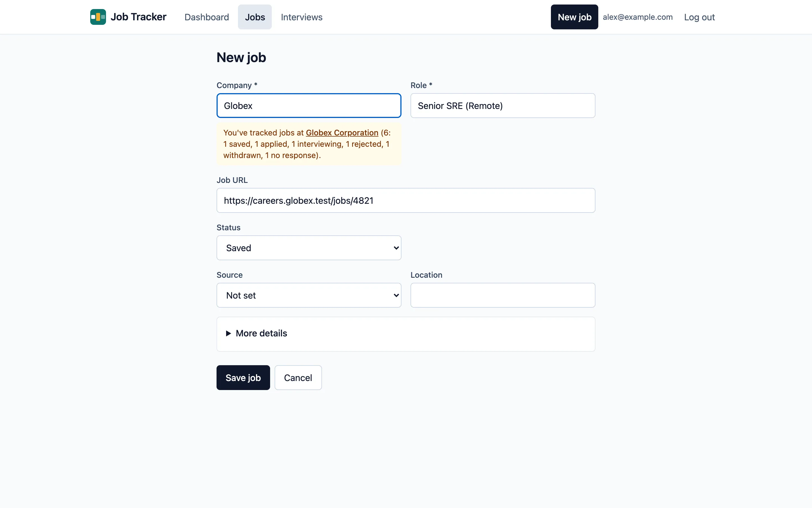Click the Job URL input field
812x508 pixels.
click(406, 200)
